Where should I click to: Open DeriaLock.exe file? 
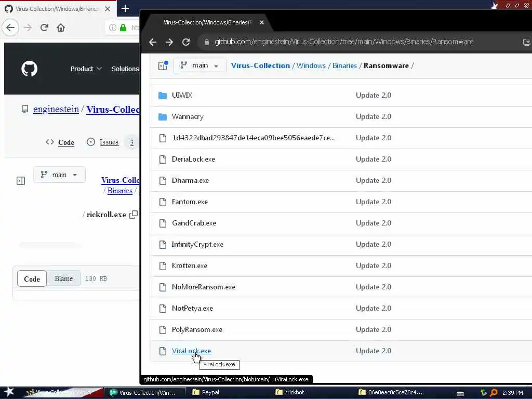click(193, 159)
